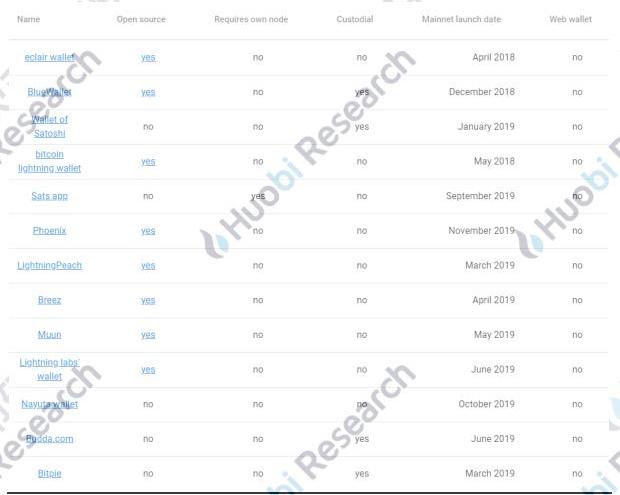Select the 'Name' column header

pos(28,19)
